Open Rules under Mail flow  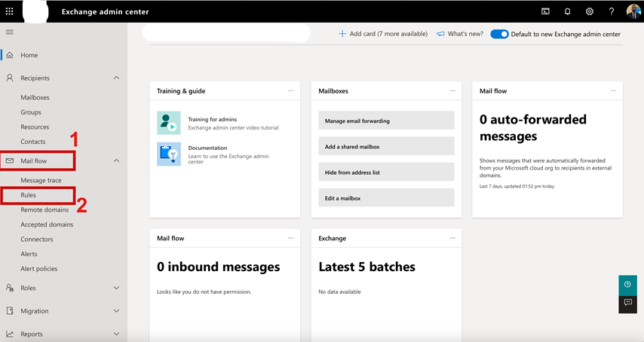tap(29, 195)
